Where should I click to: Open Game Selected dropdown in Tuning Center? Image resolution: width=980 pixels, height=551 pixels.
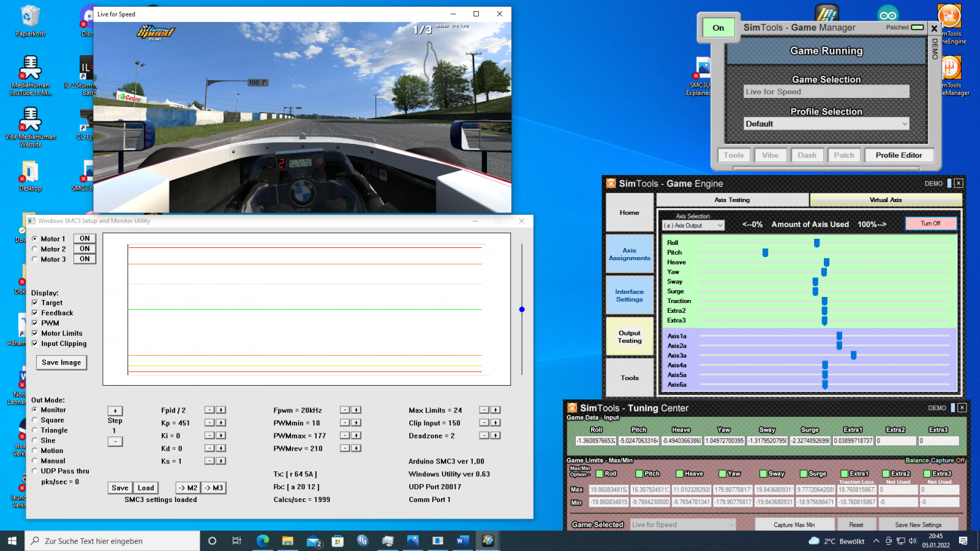tap(683, 525)
